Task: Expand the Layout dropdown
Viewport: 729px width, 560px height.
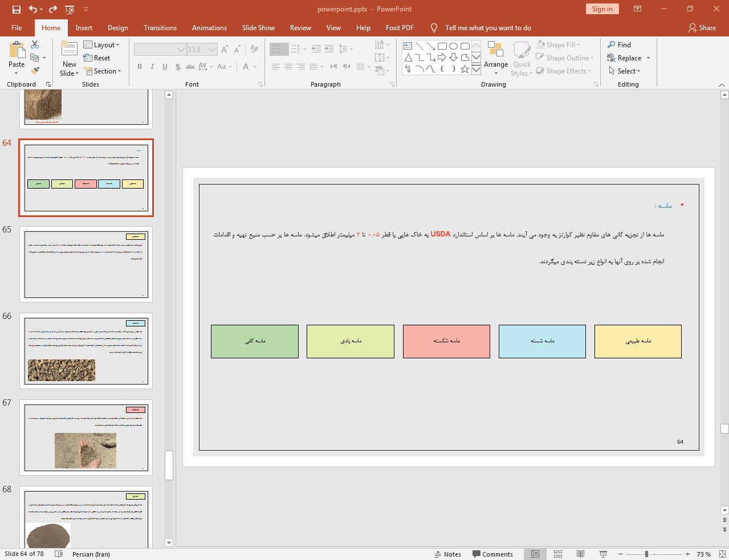Action: [101, 45]
